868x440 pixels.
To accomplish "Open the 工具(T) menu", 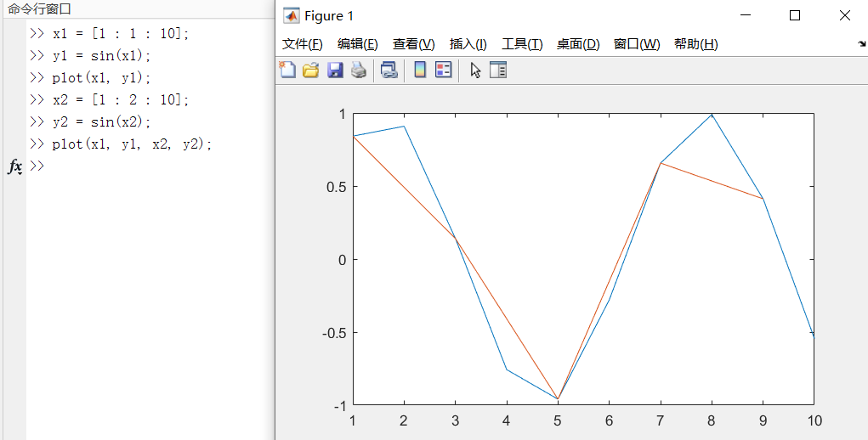I will click(522, 44).
